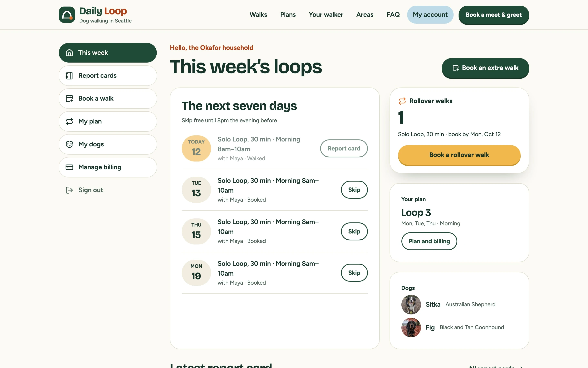Click the TUE 13 date badge
The height and width of the screenshot is (368, 588).
(x=196, y=190)
